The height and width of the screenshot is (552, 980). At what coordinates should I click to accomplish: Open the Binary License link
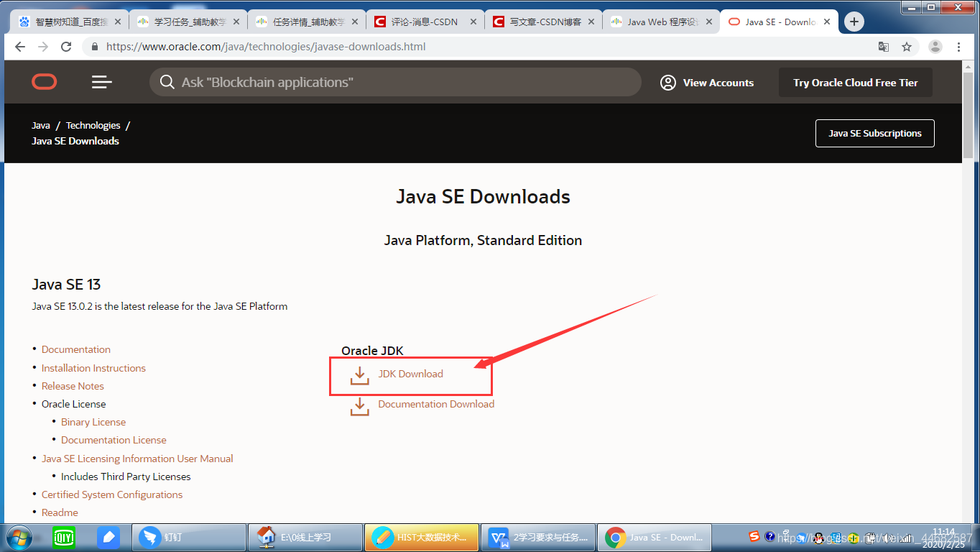(x=93, y=422)
